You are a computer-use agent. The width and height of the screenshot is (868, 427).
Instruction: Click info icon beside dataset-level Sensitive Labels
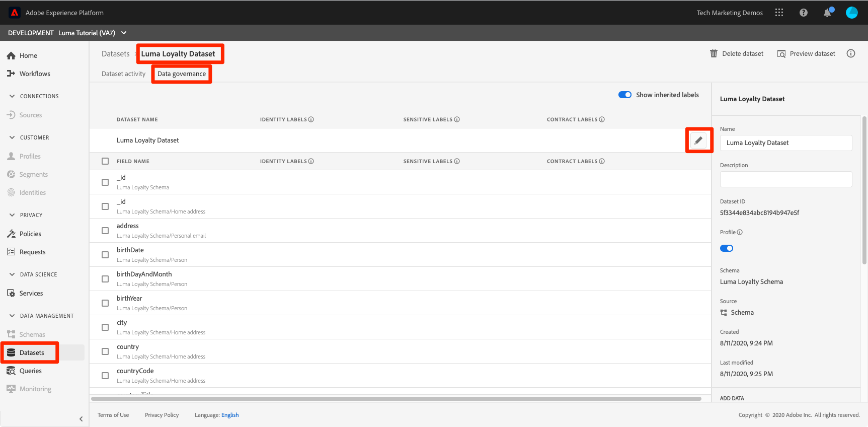[x=457, y=119]
